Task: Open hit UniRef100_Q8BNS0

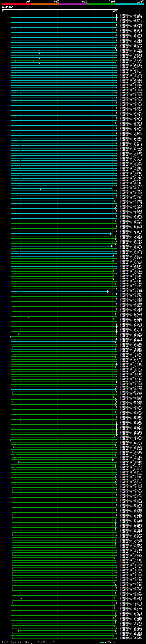Action: [131, 595]
